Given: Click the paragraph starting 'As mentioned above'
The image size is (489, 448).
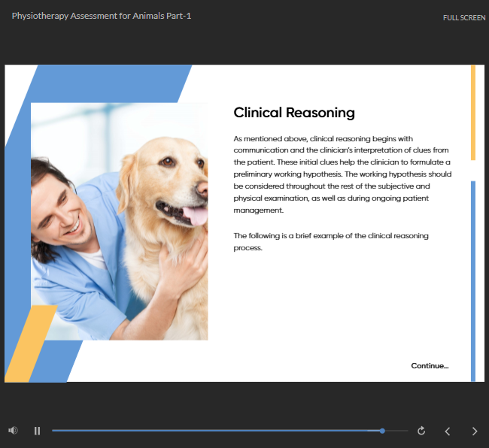Looking at the screenshot, I should 342,174.
